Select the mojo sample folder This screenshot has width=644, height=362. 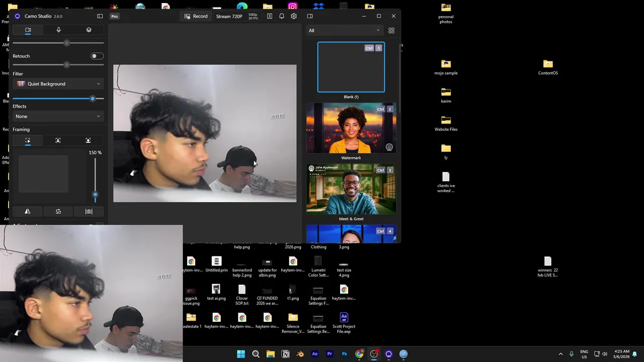click(446, 67)
